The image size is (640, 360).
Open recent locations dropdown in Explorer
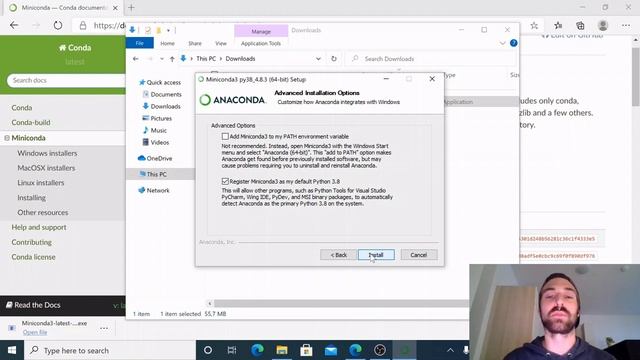[x=162, y=59]
